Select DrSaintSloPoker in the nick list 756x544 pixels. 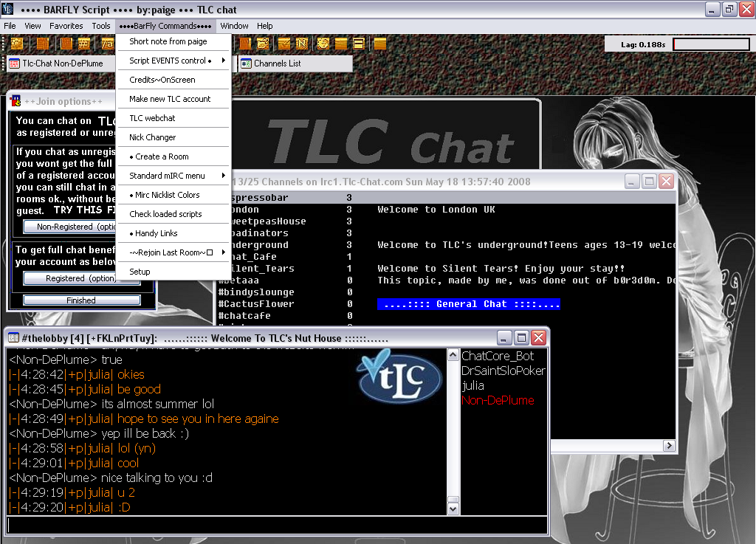504,371
